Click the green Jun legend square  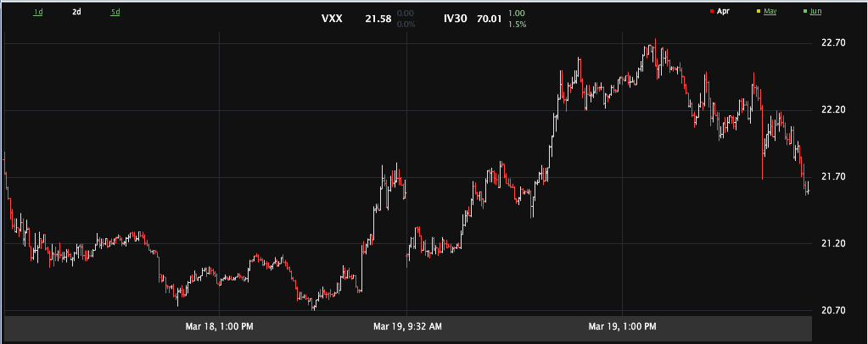pyautogui.click(x=804, y=12)
